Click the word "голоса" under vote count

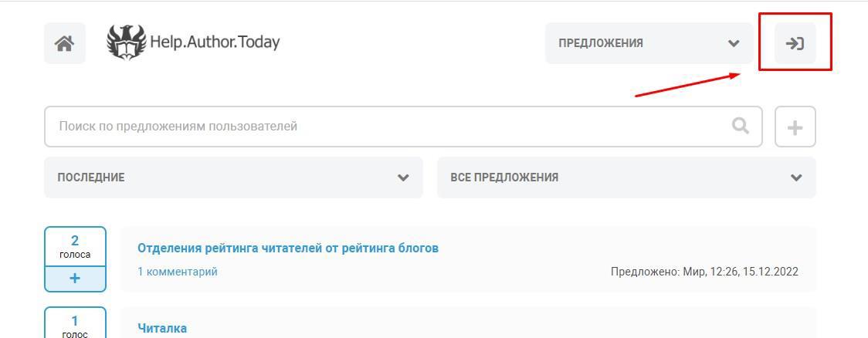point(75,255)
